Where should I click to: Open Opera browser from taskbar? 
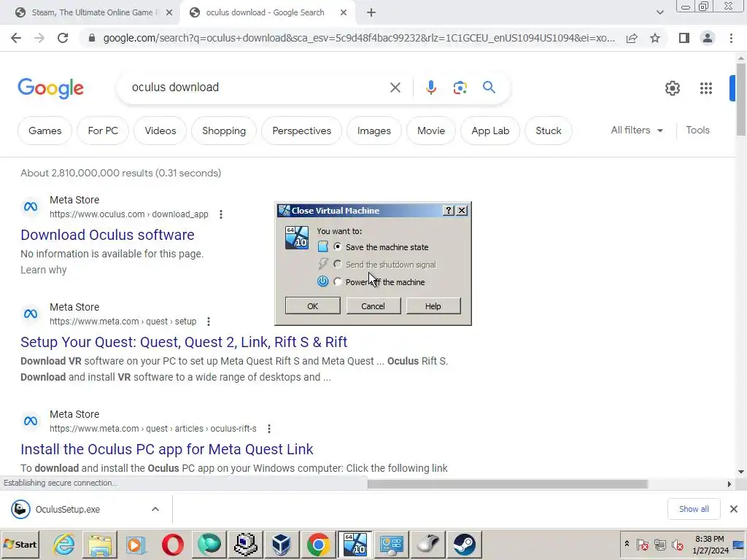pyautogui.click(x=172, y=544)
